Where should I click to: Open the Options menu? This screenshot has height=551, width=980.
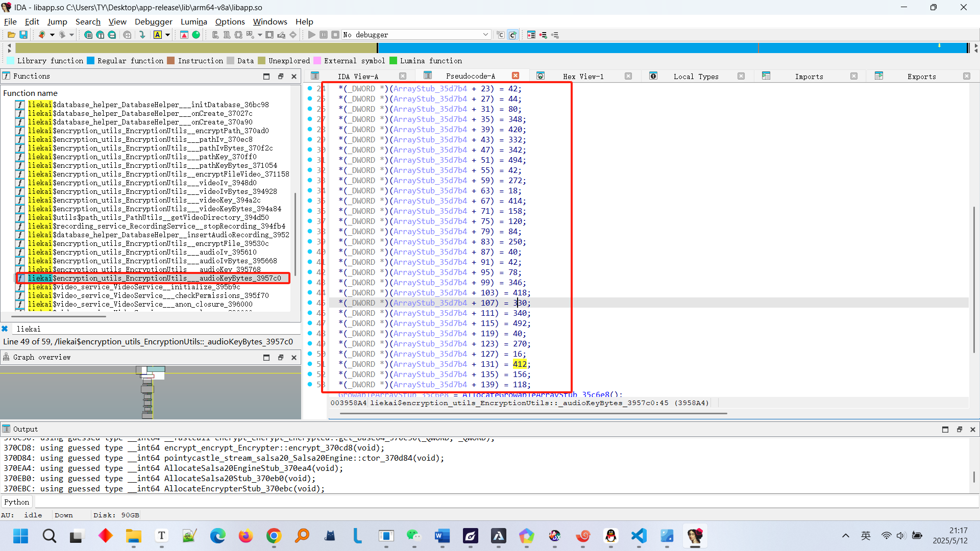coord(230,21)
